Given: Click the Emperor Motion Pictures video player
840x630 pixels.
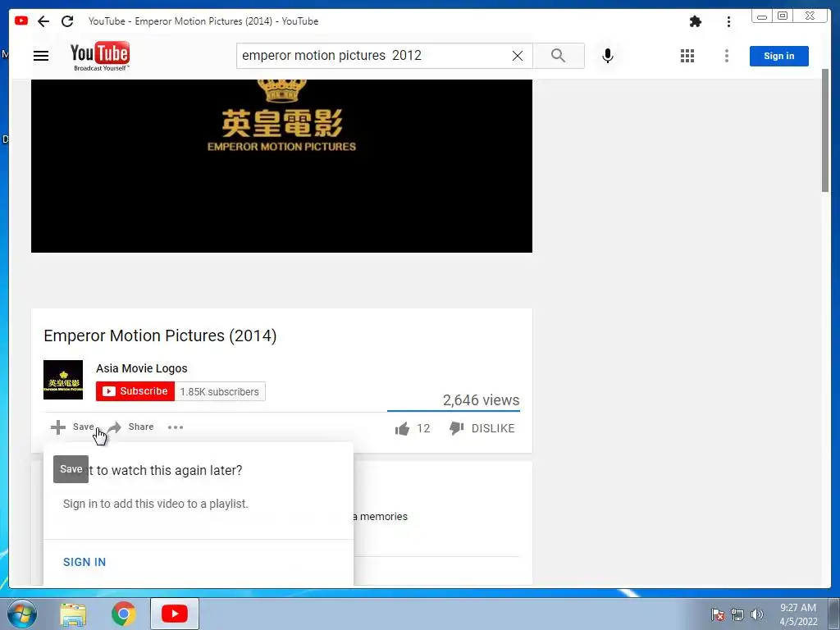Looking at the screenshot, I should click(282, 166).
